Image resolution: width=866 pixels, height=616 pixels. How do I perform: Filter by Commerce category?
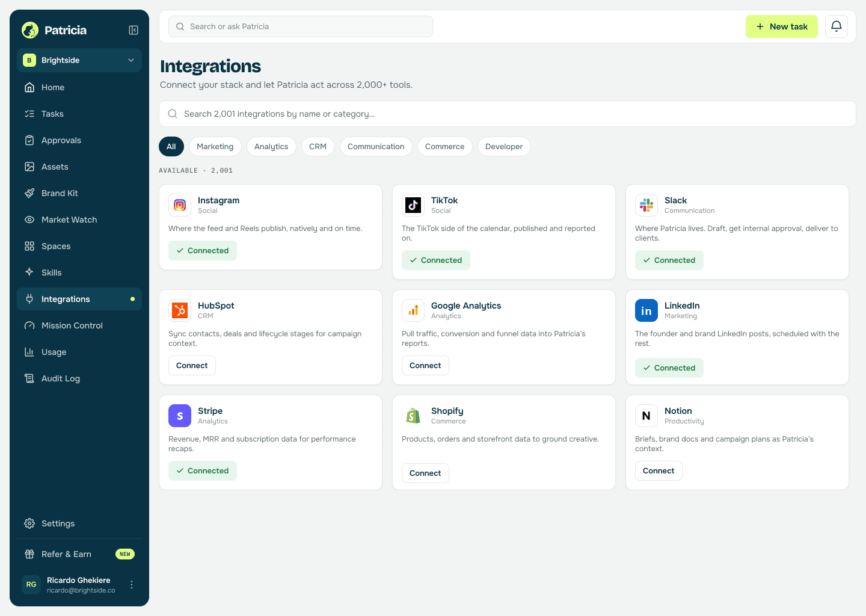(445, 147)
